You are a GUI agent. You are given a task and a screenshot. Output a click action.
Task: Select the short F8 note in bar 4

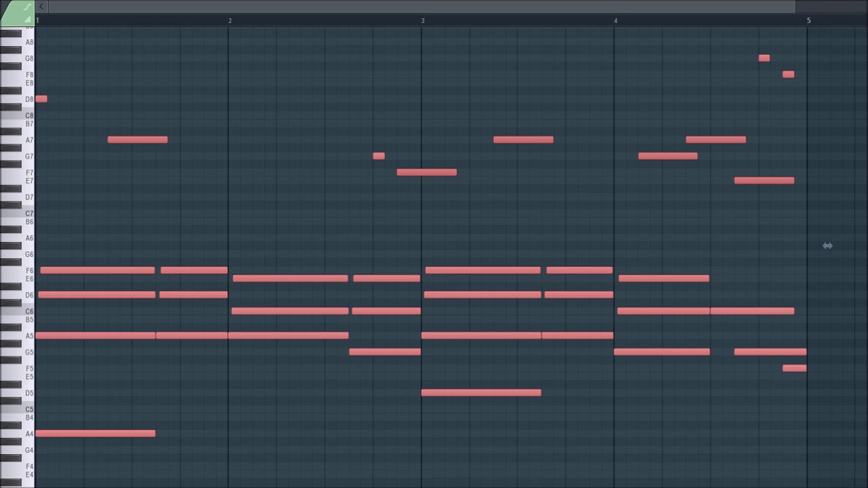coord(788,75)
